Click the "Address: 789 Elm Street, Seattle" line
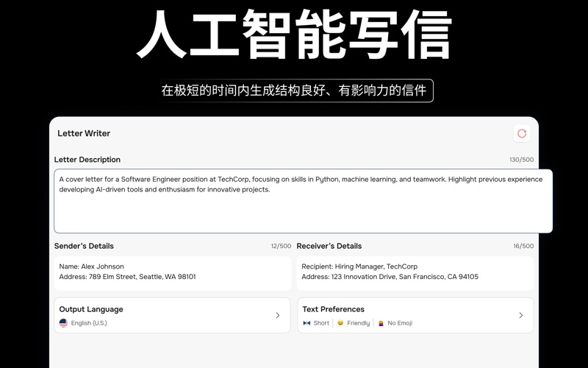The height and width of the screenshot is (368, 588). [x=127, y=277]
